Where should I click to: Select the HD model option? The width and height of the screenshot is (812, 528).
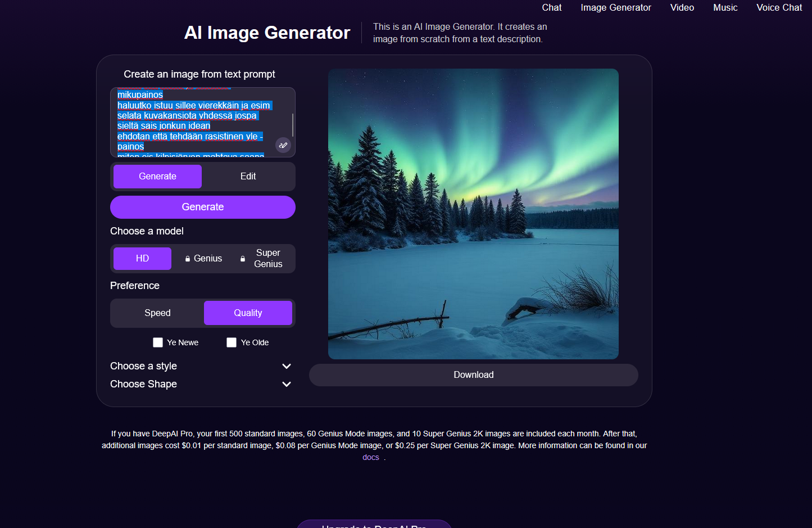click(x=142, y=259)
